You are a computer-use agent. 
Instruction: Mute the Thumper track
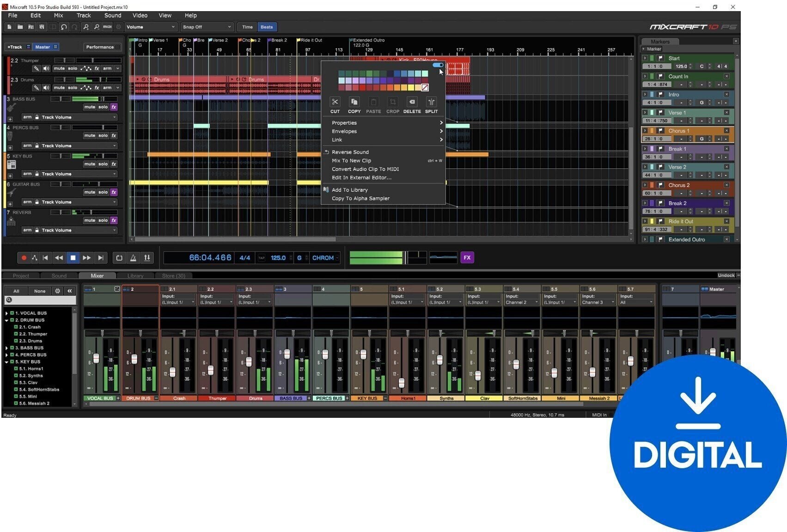[x=59, y=68]
